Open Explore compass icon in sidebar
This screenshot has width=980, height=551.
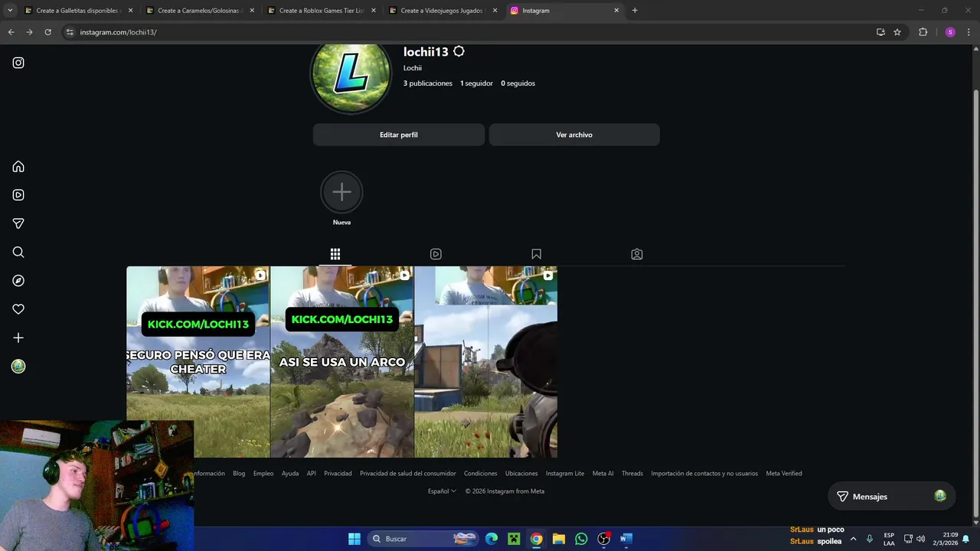[18, 281]
